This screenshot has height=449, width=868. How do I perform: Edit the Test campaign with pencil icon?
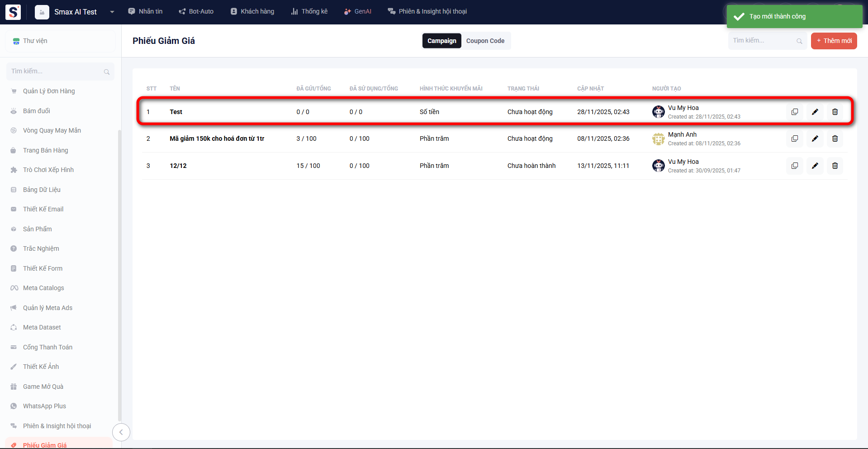click(x=815, y=112)
